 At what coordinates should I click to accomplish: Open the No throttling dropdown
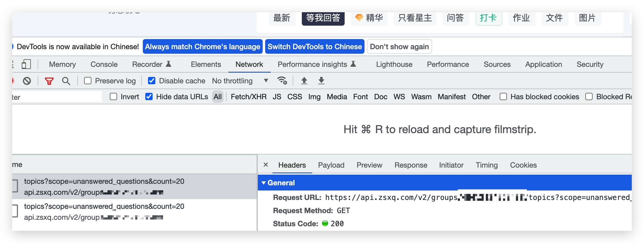point(240,81)
